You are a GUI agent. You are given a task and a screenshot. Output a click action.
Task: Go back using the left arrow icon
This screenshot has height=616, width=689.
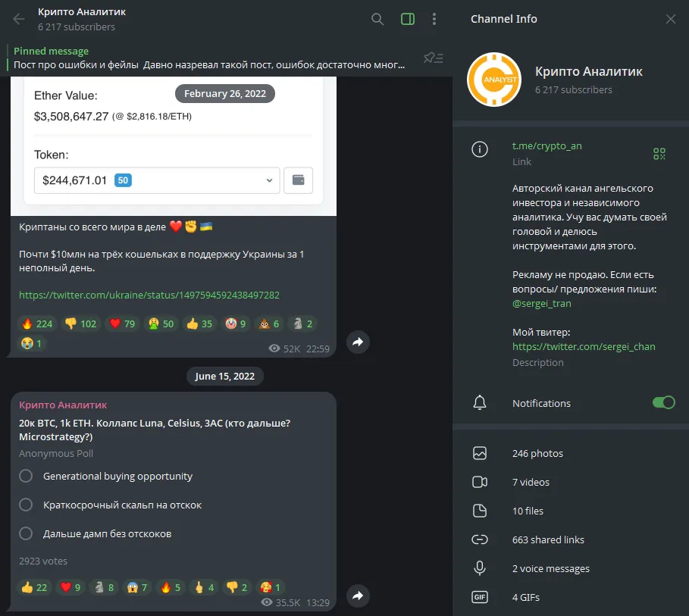(x=19, y=19)
